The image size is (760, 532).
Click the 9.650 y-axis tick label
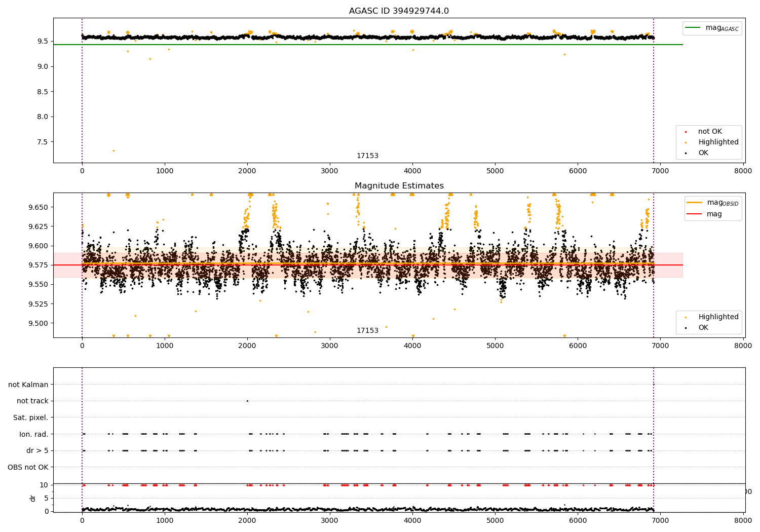point(39,207)
